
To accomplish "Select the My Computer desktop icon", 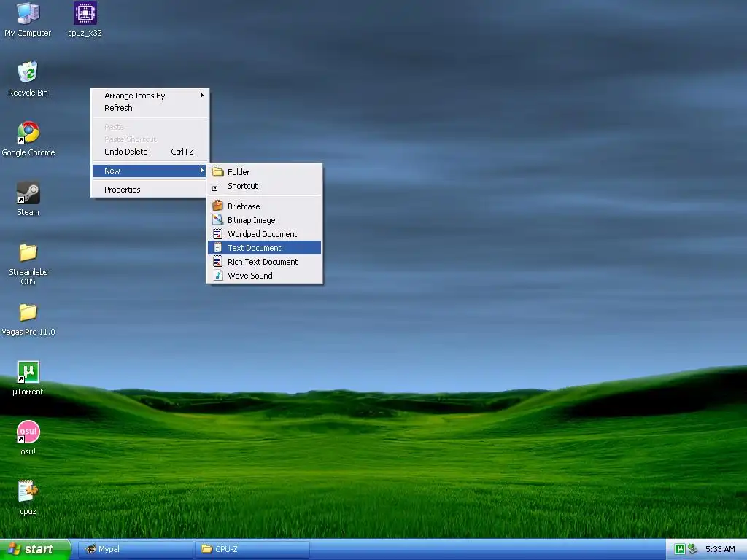I will click(x=28, y=20).
